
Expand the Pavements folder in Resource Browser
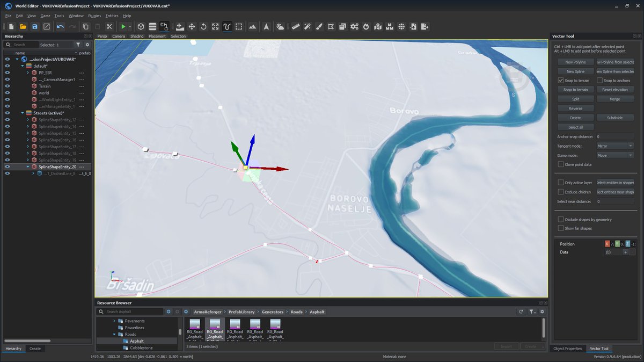pyautogui.click(x=114, y=321)
